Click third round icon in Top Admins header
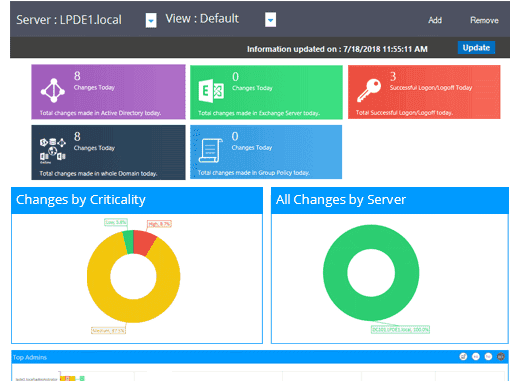 coord(488,357)
